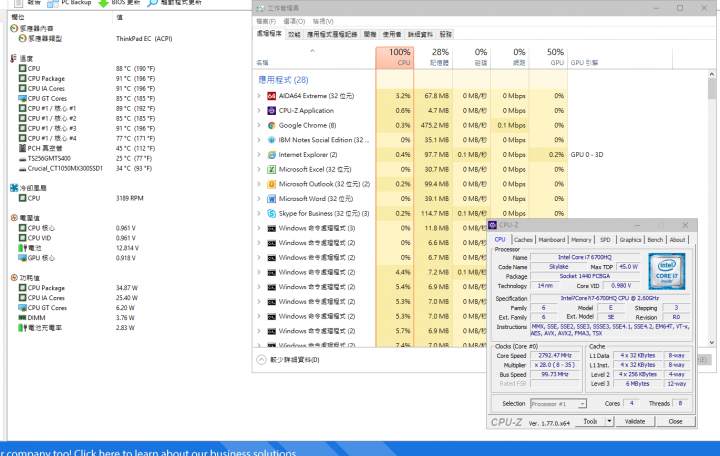Click the AIDA64 Extreme app icon in Task Manager
This screenshot has height=456, width=720.
click(x=271, y=96)
